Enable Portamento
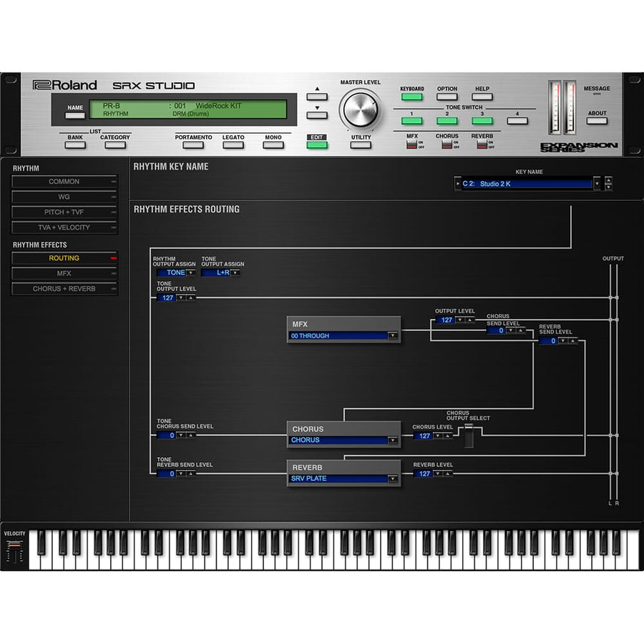644x644 pixels. coord(193,145)
